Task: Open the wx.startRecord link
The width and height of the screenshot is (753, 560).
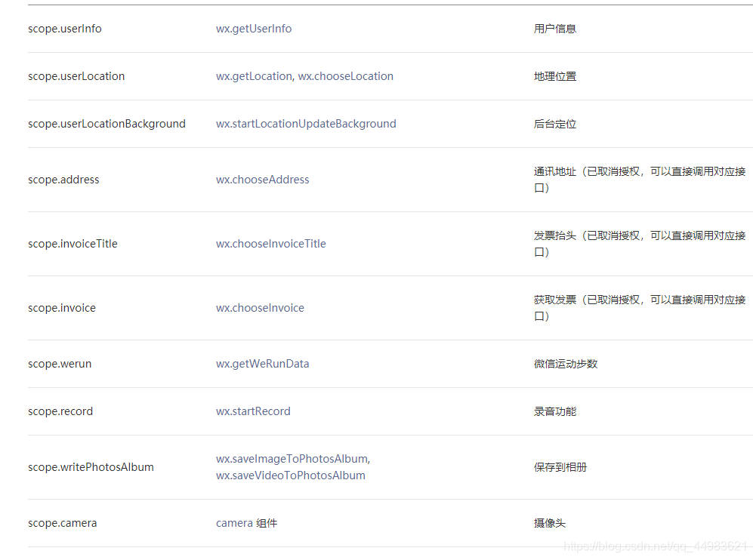Action: click(x=253, y=411)
